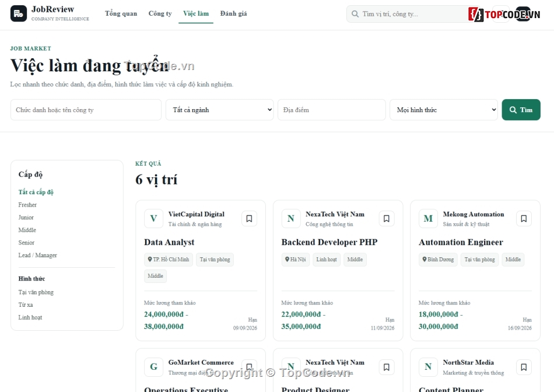The height and width of the screenshot is (392, 554).
Task: Click the Tại văn phòng tag on Automation Engineer card
Action: click(x=479, y=260)
